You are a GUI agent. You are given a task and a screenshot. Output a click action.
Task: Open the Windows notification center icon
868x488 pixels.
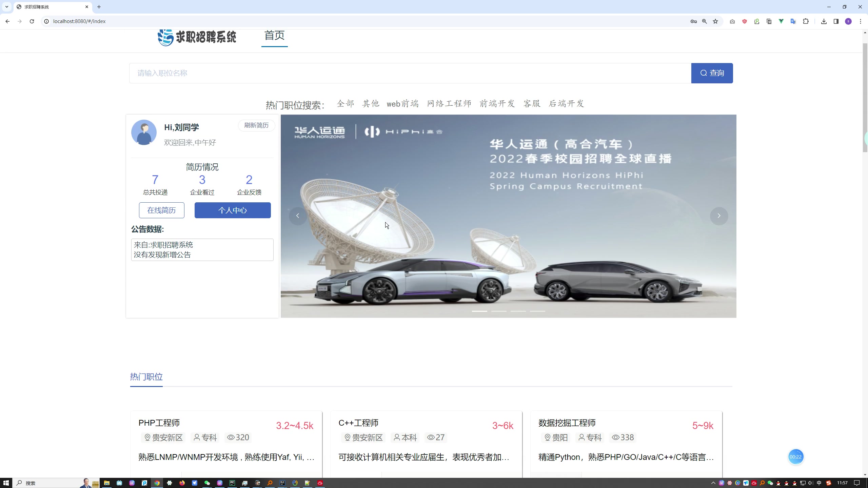(x=857, y=483)
